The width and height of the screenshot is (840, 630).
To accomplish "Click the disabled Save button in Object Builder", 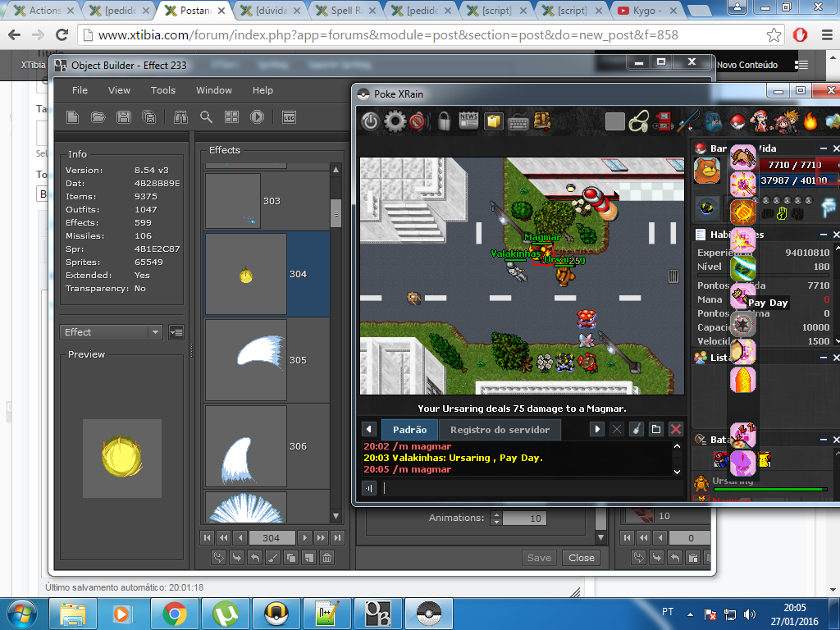I will point(539,558).
